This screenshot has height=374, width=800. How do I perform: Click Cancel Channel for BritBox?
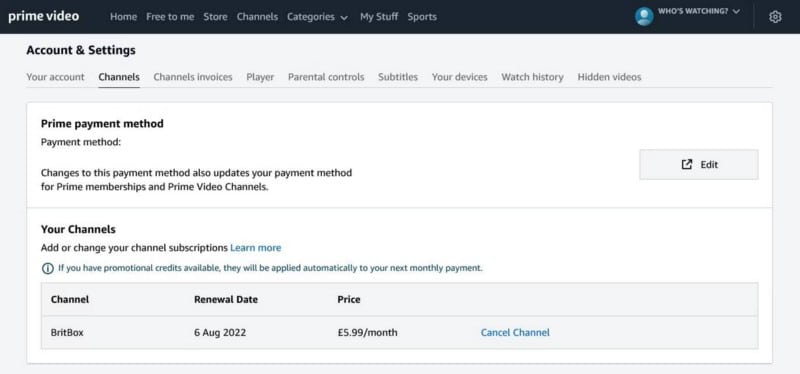pos(515,333)
